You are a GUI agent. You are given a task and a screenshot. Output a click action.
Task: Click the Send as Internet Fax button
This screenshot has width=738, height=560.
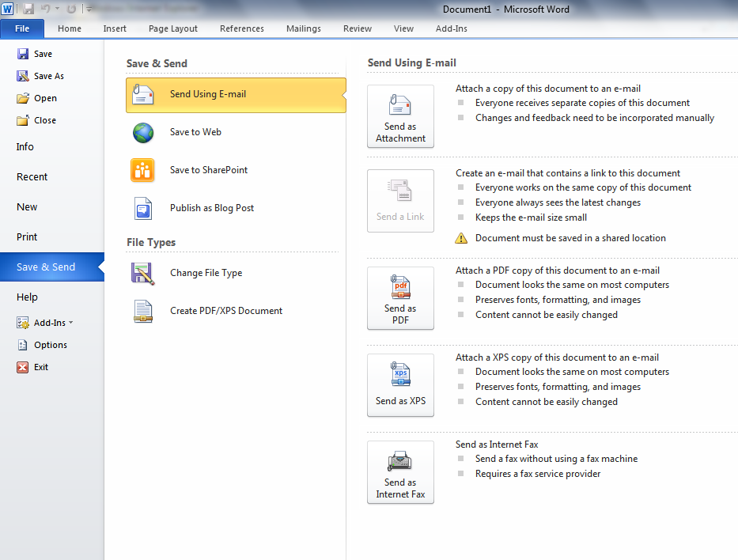400,472
